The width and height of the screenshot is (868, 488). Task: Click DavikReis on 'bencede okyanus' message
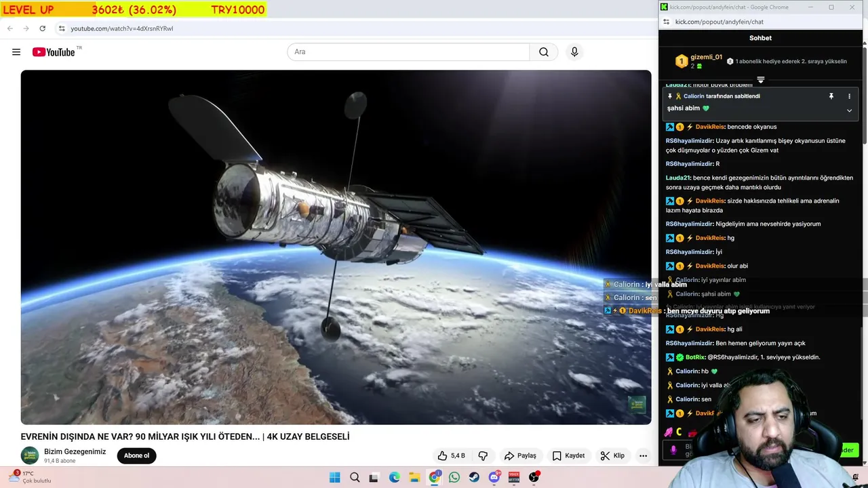tap(710, 127)
